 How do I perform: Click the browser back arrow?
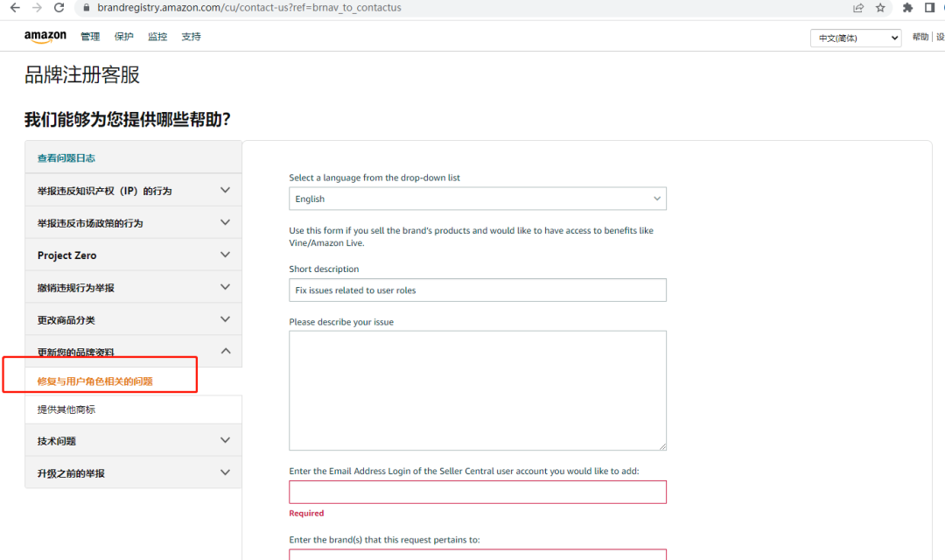click(15, 8)
